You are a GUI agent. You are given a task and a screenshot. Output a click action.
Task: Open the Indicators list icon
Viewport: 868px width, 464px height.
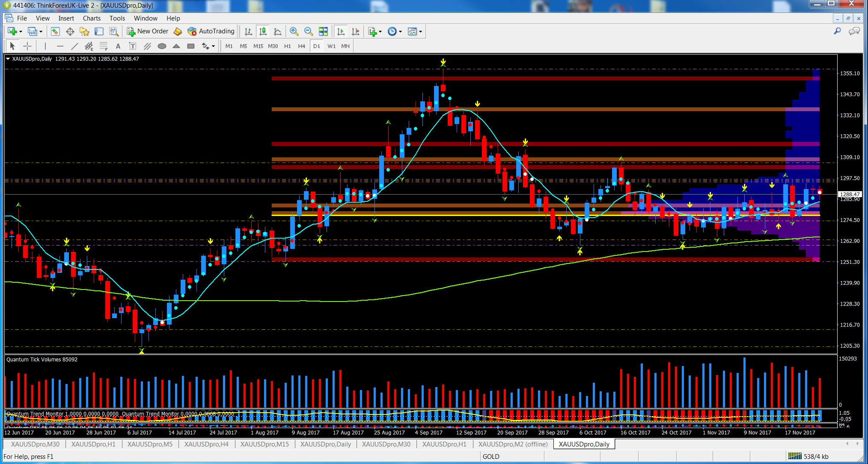pyautogui.click(x=372, y=31)
